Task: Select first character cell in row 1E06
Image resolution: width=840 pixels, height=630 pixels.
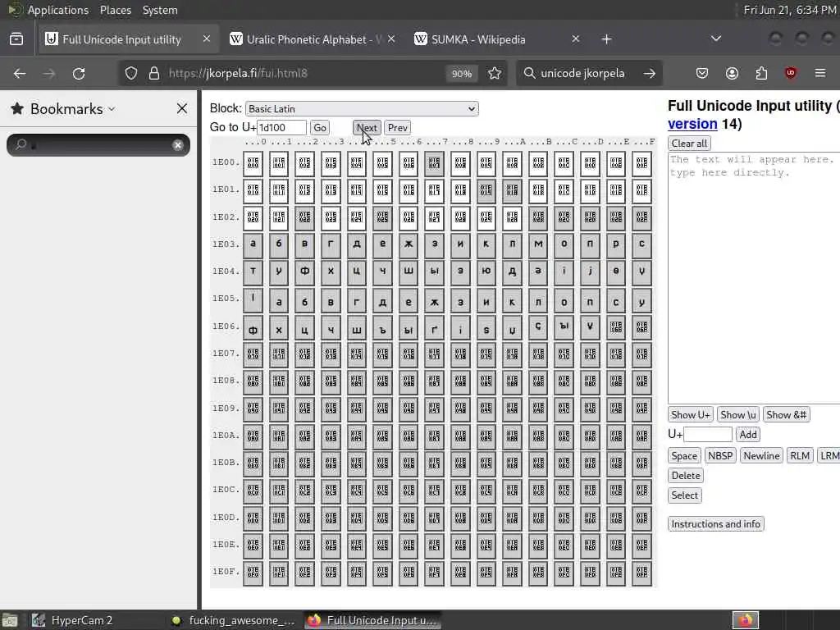Action: tap(253, 326)
